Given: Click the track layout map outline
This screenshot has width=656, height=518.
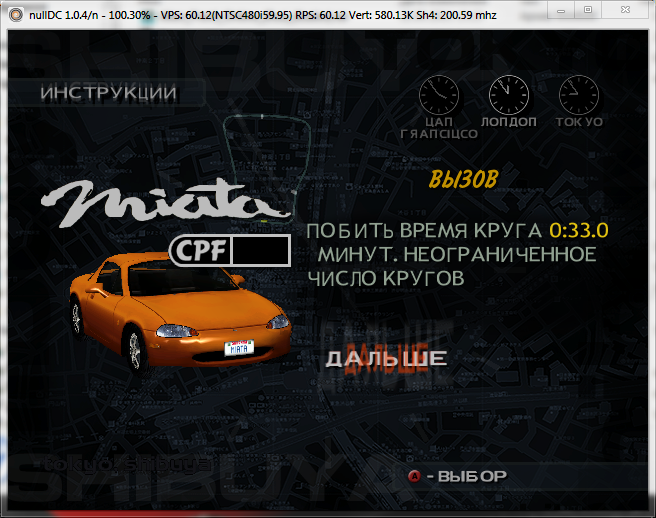Looking at the screenshot, I should 266,167.
